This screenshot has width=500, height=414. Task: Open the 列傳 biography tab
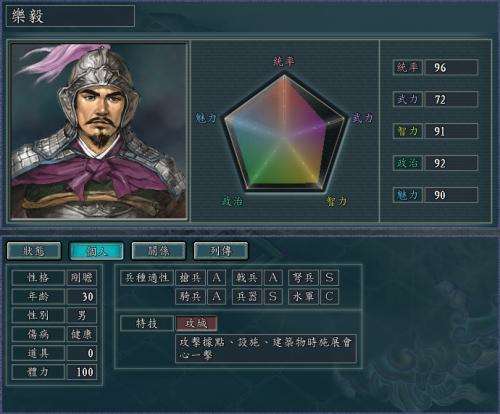point(221,251)
